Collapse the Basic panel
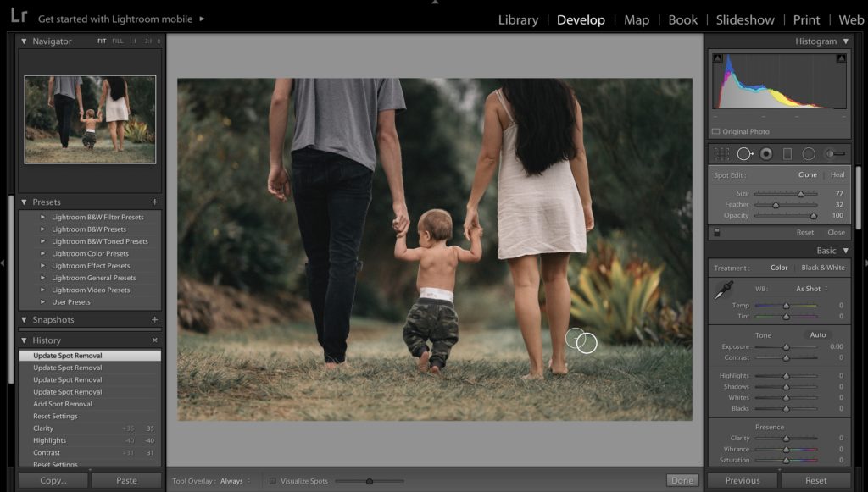This screenshot has width=868, height=492. (846, 251)
